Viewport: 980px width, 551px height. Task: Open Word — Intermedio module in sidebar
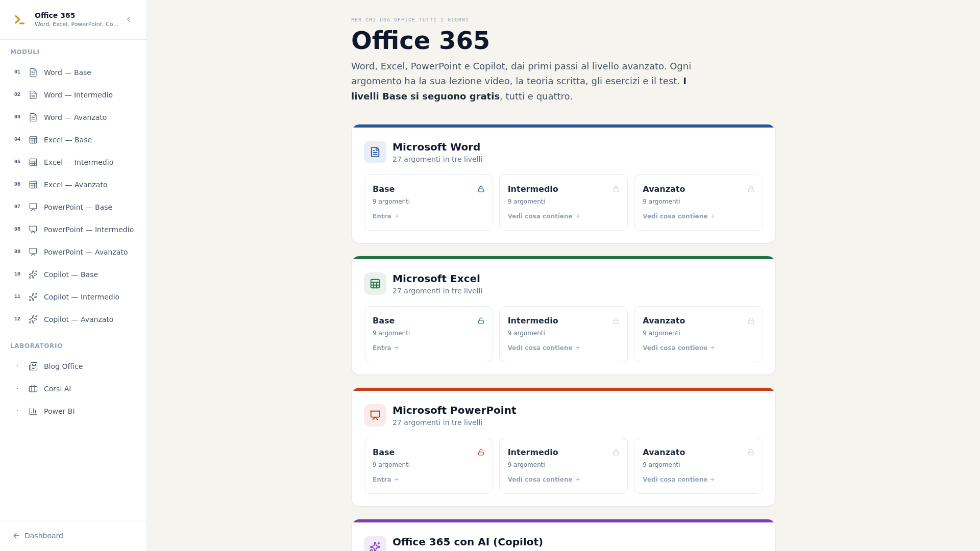73,95
